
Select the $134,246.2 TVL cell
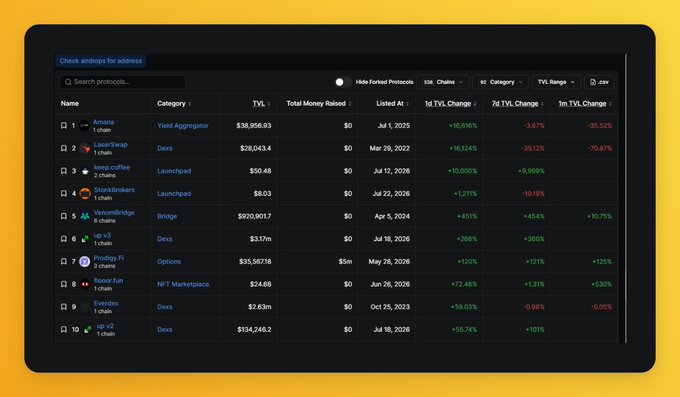click(254, 329)
